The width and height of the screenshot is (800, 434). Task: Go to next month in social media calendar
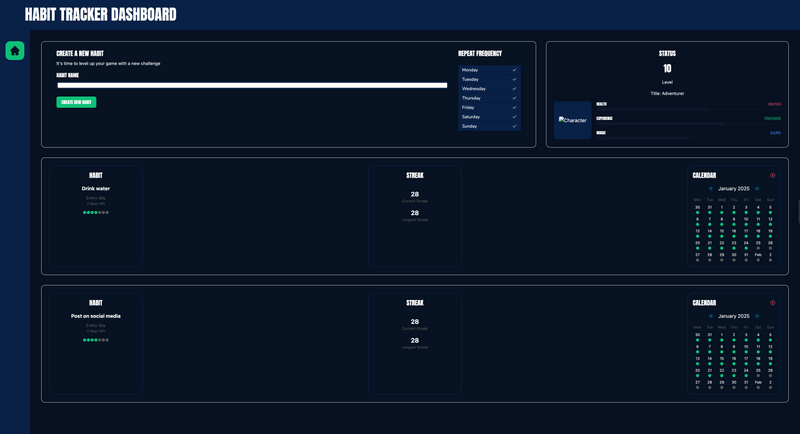[x=757, y=316]
